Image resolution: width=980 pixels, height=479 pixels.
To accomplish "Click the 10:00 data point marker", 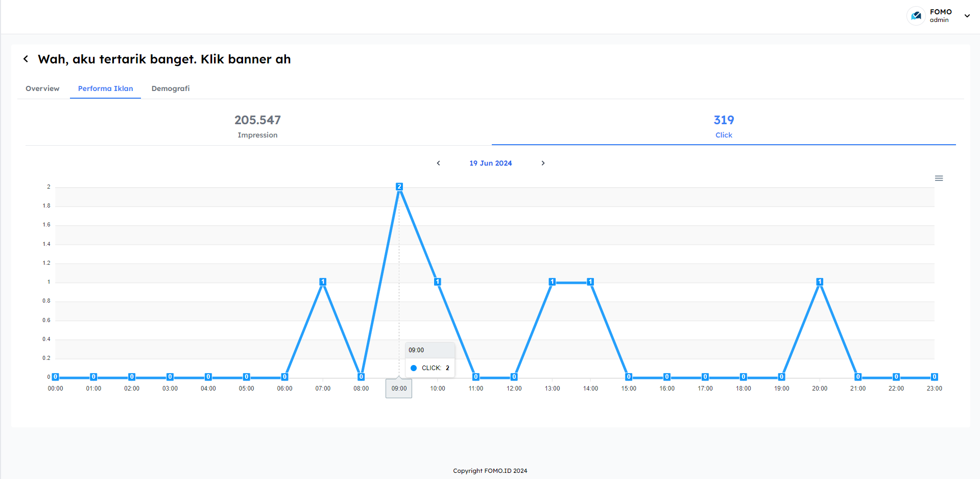I will [x=438, y=282].
